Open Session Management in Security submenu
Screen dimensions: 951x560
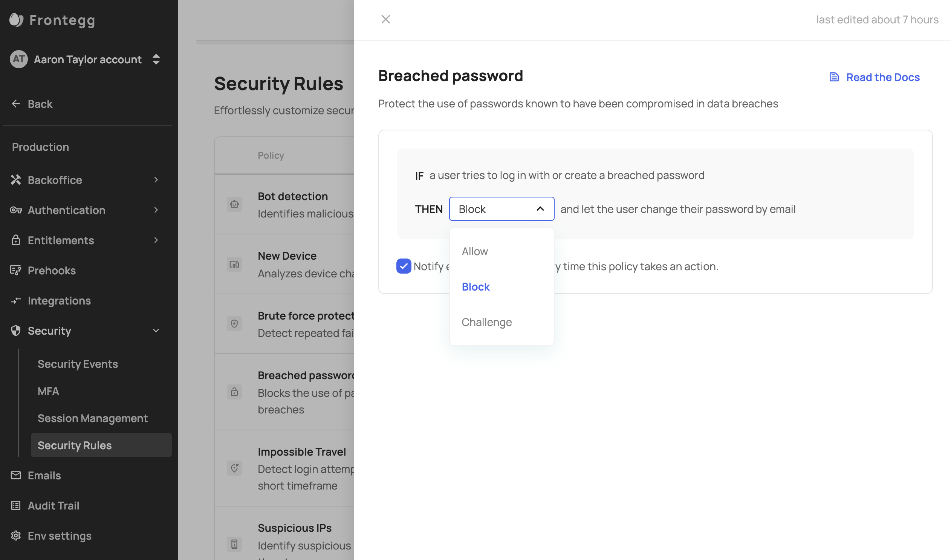pos(92,418)
